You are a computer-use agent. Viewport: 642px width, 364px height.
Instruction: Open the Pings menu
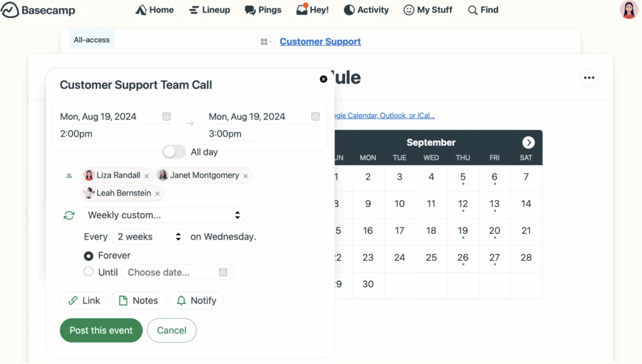(263, 10)
